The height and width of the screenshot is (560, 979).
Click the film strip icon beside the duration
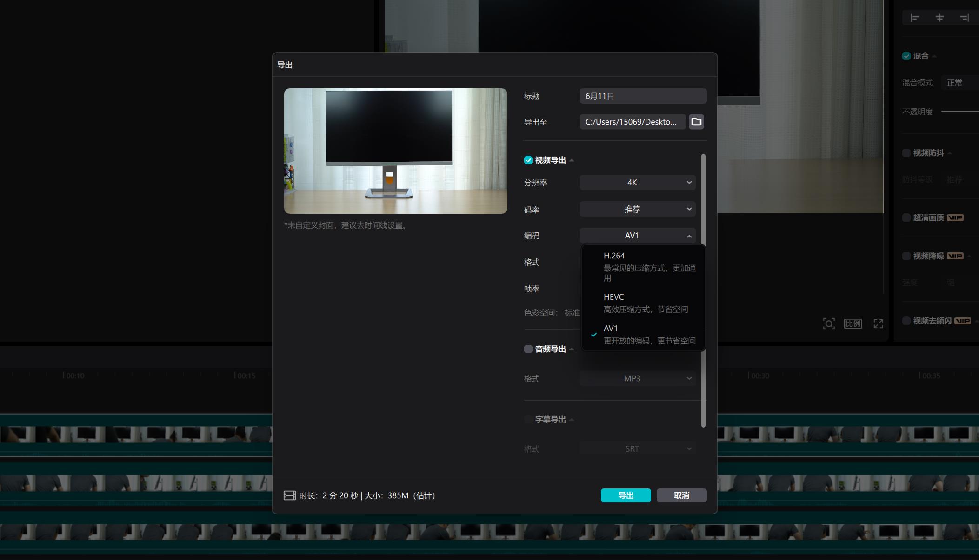click(x=289, y=495)
